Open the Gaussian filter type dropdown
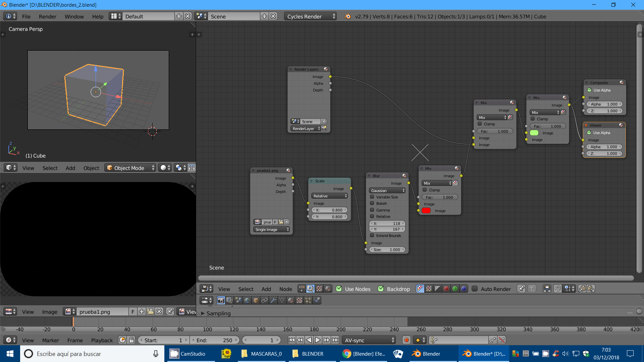The width and height of the screenshot is (644, 362). [x=387, y=191]
